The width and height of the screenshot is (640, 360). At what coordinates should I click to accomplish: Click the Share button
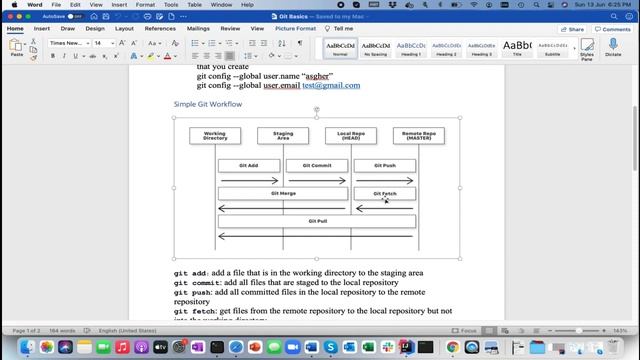pyautogui.click(x=572, y=29)
